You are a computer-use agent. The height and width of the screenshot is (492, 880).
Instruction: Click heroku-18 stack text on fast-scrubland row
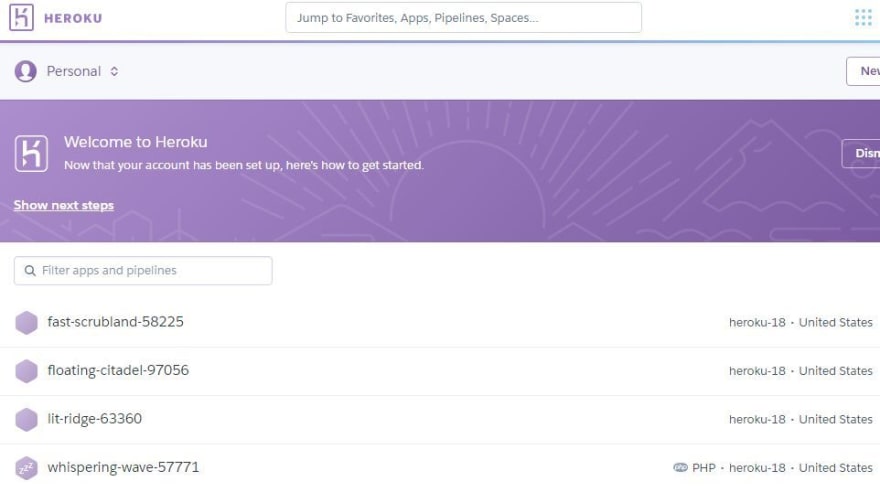[757, 323]
